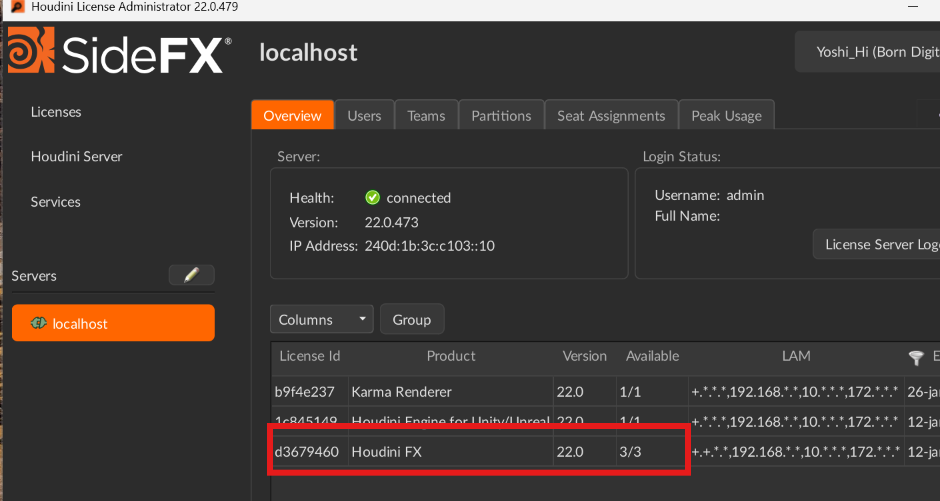Click the pencil edit servers icon
Viewport: 940px width, 501px height.
click(192, 275)
